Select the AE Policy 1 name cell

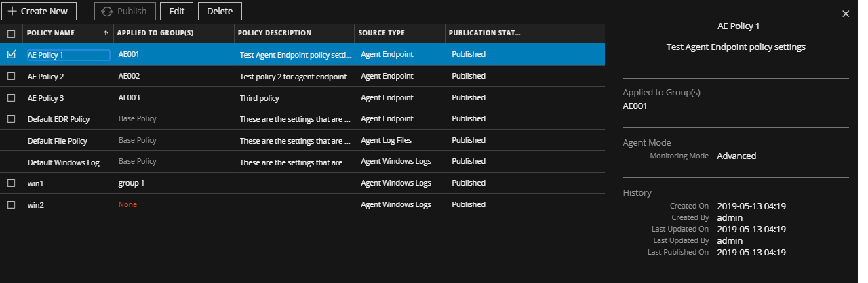tap(68, 55)
